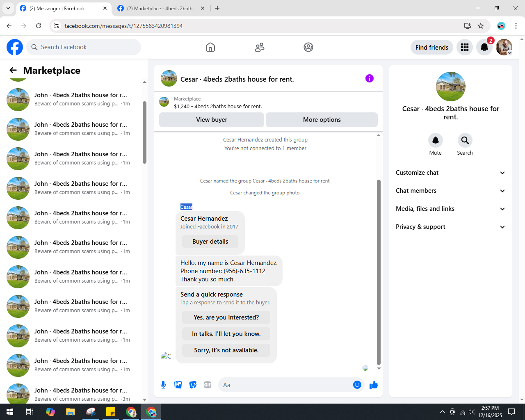Open conversation information purple icon

click(370, 78)
